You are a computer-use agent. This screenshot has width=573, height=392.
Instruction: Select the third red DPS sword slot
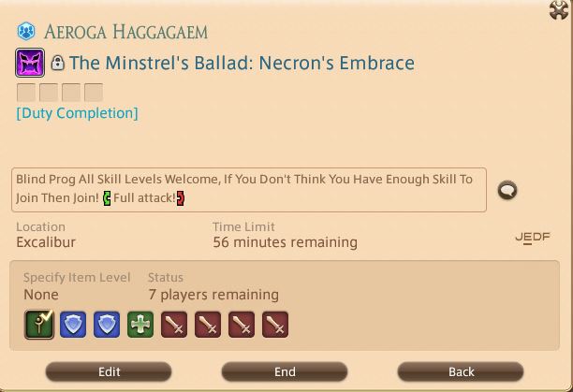coord(242,325)
